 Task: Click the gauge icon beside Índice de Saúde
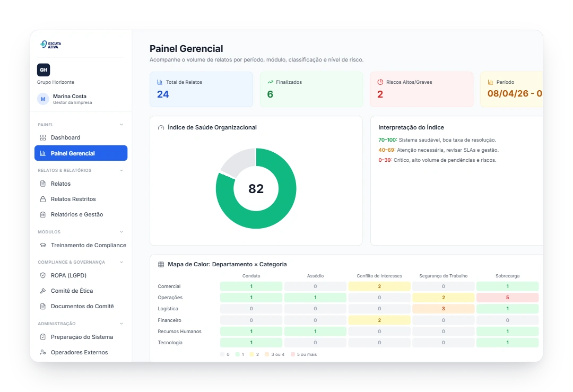click(x=161, y=127)
